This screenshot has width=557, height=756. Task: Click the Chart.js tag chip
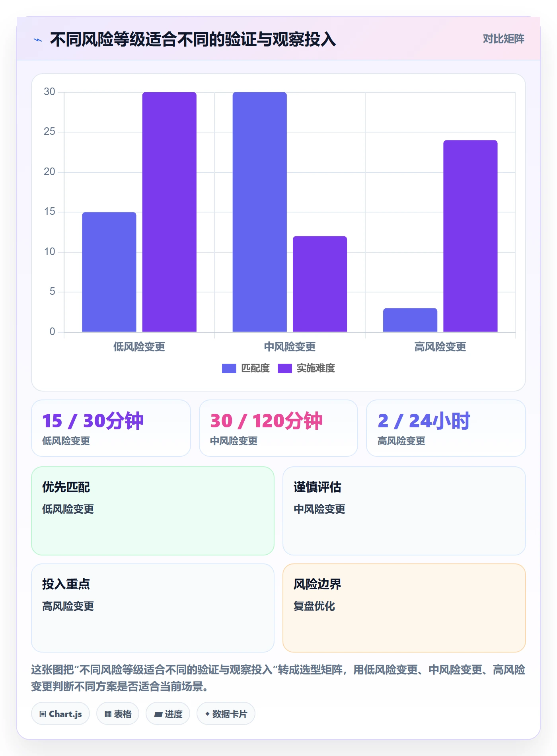pos(60,714)
